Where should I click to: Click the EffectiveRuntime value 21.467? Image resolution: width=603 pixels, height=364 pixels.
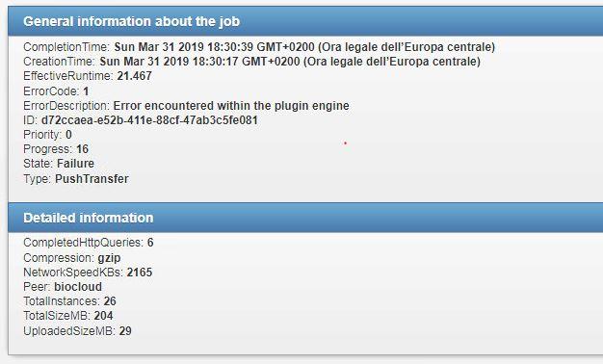pyautogui.click(x=134, y=76)
